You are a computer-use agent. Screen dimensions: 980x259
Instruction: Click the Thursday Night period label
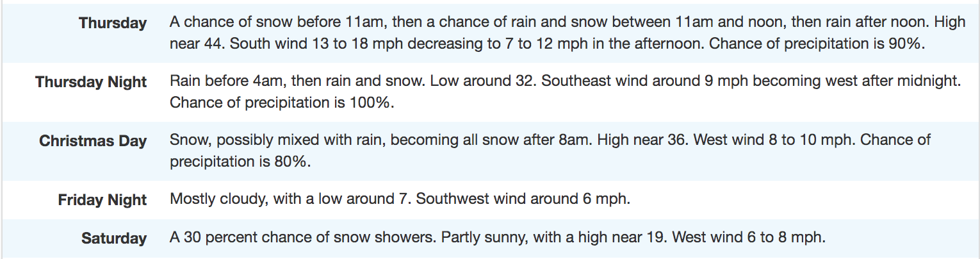click(x=91, y=82)
